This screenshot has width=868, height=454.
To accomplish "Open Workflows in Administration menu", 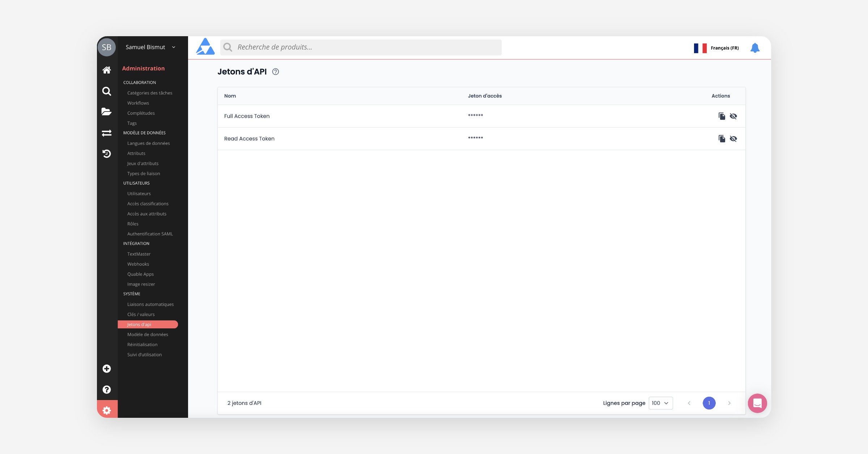I will pyautogui.click(x=138, y=103).
